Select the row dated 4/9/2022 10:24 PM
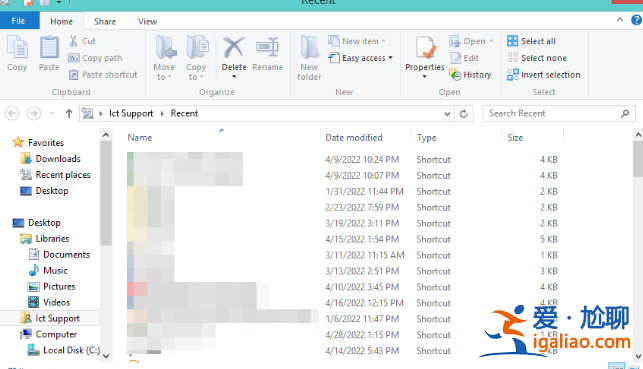Screen dimensions: 643x369 [342, 159]
